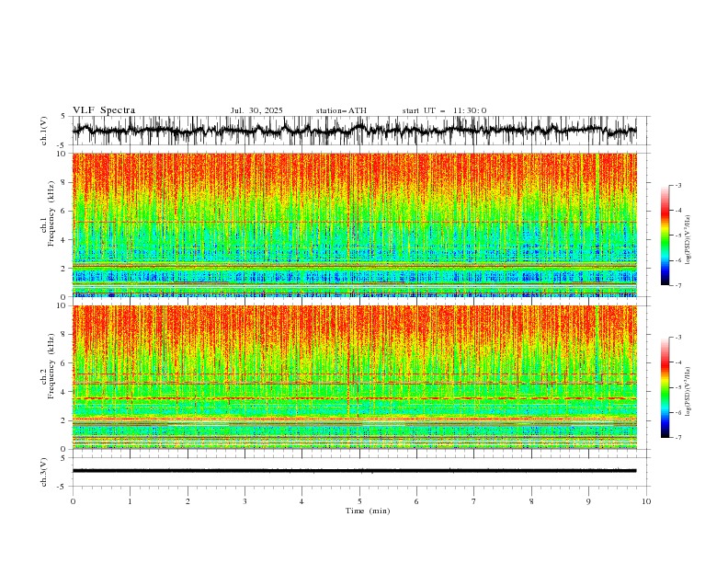Click the 'station=ATH' label
The width and height of the screenshot is (728, 563).
point(341,110)
